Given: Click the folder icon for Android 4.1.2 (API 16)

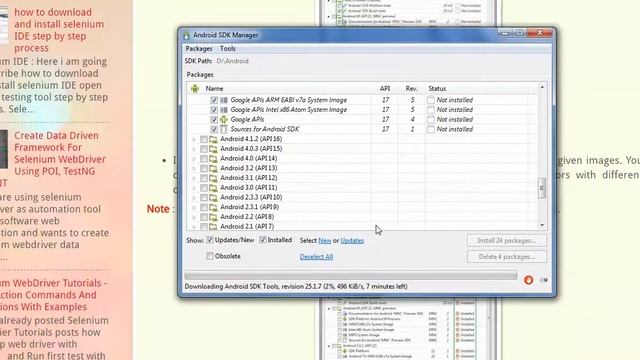Looking at the screenshot, I should coord(213,139).
